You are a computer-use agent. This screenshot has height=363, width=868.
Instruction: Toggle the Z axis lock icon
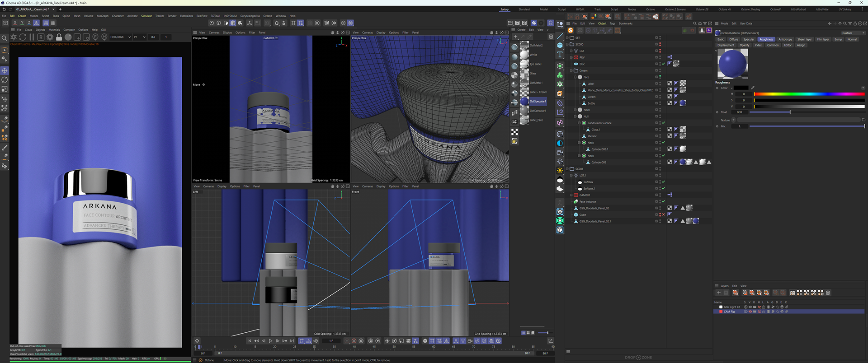pyautogui.click(x=29, y=23)
